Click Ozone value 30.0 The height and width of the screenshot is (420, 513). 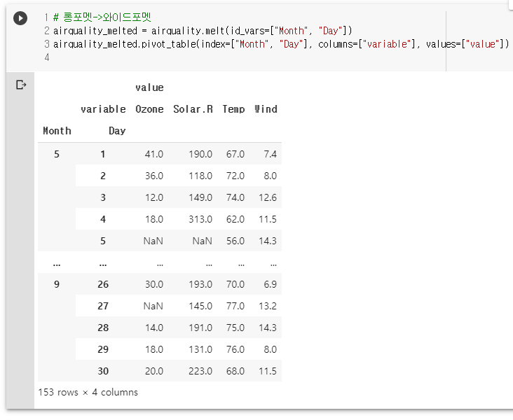pyautogui.click(x=154, y=284)
